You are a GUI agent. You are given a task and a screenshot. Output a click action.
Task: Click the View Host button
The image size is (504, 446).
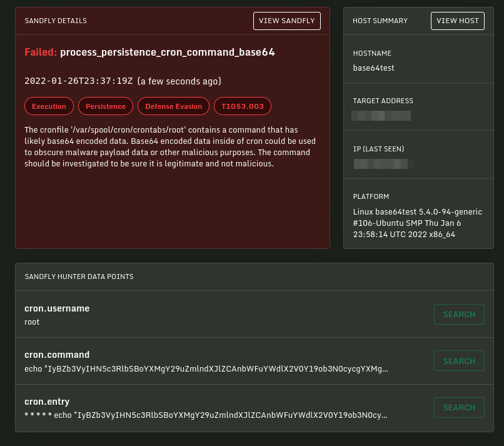click(457, 21)
